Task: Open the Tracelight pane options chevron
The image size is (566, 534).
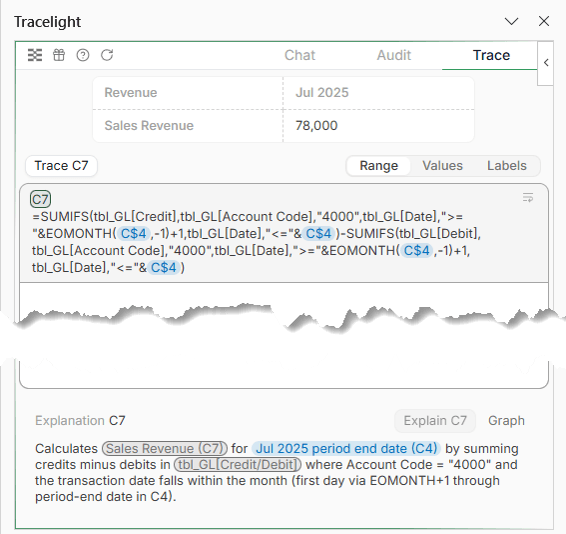Action: click(511, 21)
